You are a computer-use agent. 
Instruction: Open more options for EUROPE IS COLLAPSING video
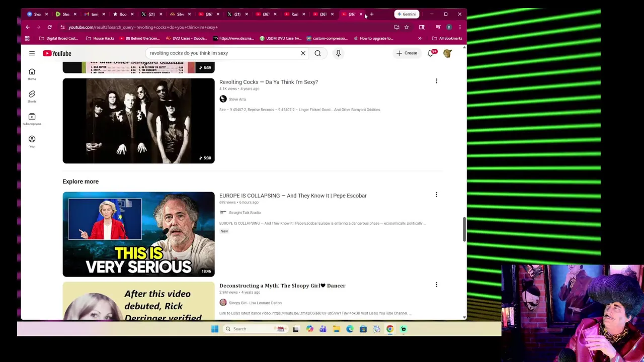[x=436, y=195]
